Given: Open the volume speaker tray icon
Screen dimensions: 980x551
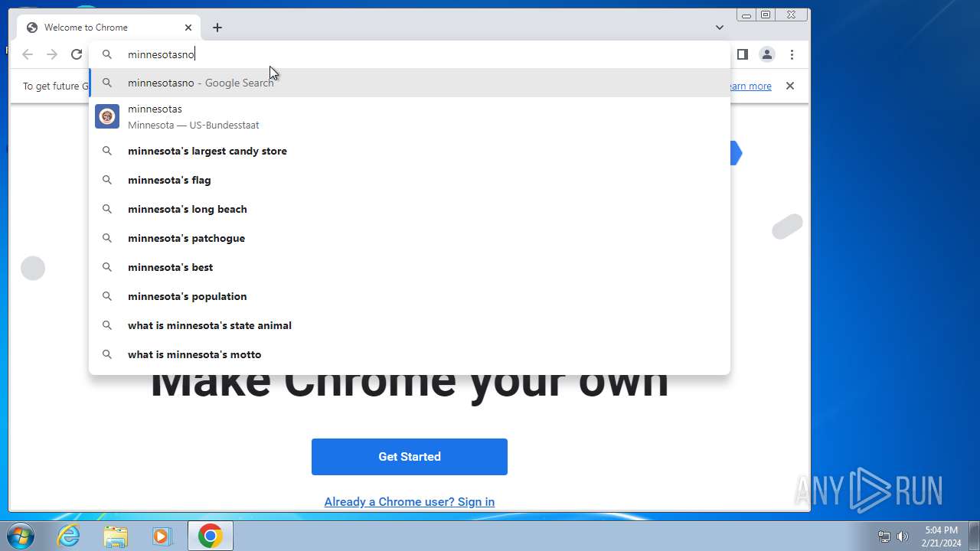Looking at the screenshot, I should (903, 536).
